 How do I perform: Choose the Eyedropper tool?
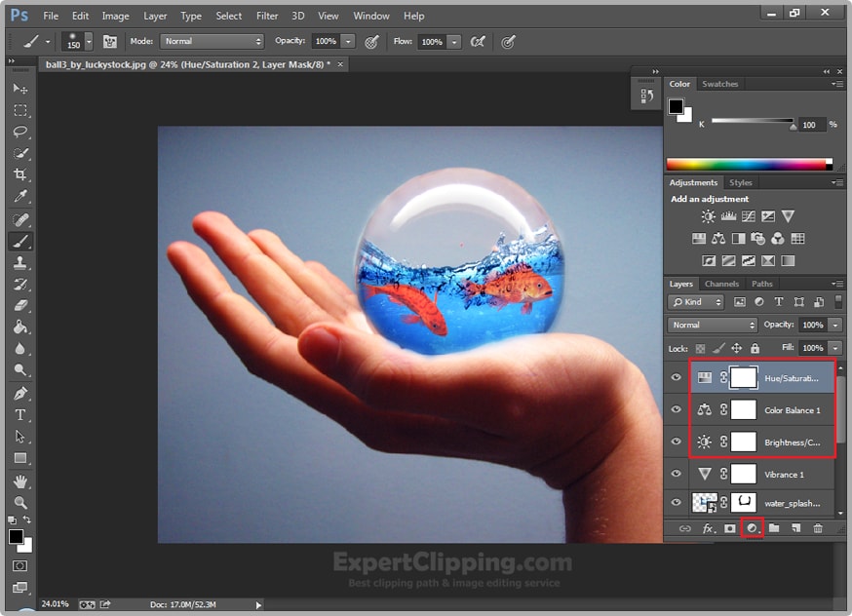19,197
